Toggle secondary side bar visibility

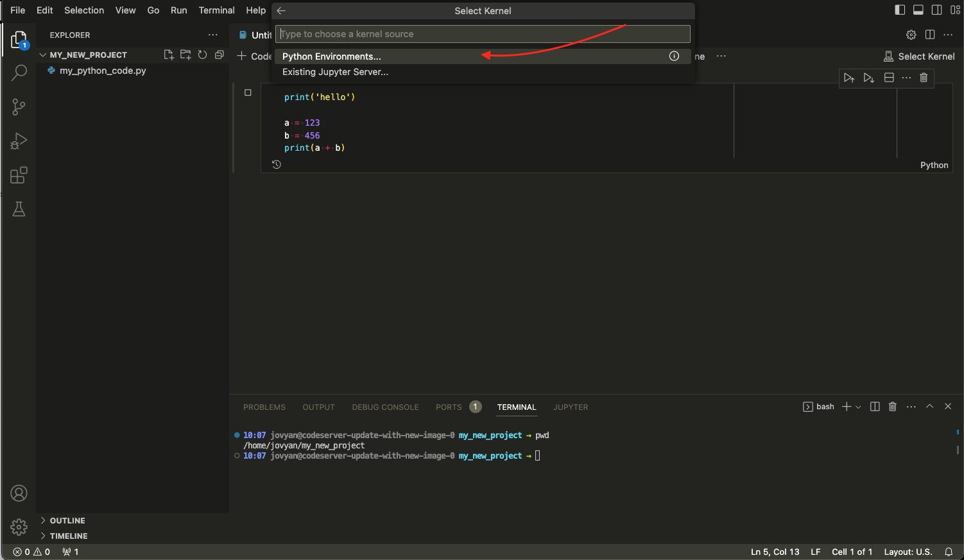937,10
